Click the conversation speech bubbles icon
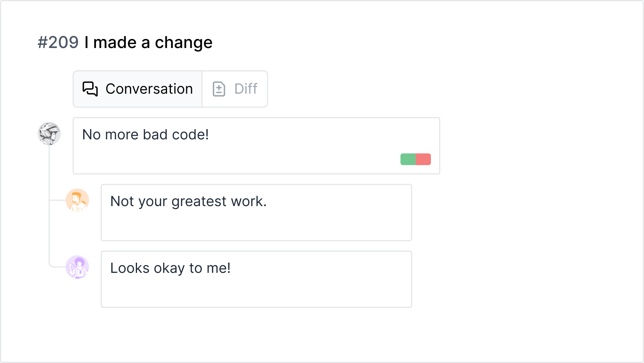Viewport: 644px width, 363px height. (90, 89)
